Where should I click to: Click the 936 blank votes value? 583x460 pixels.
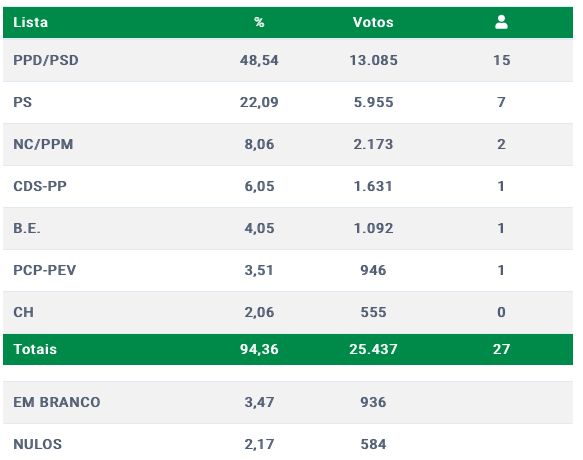click(x=373, y=402)
